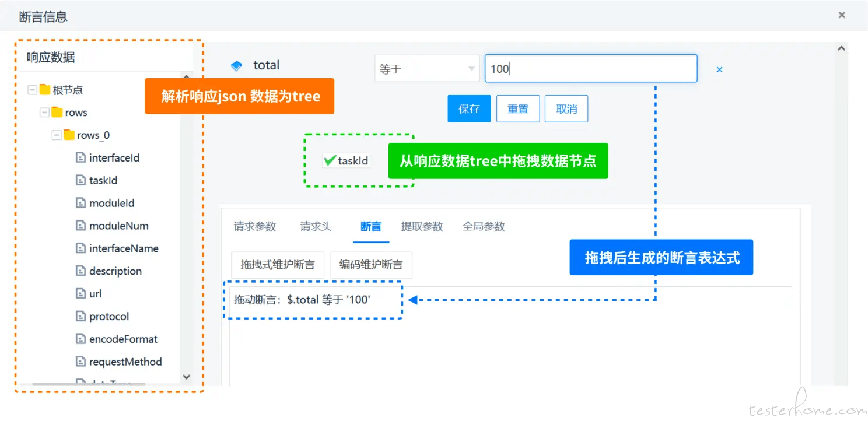Select the 断言 tab

[x=371, y=226]
